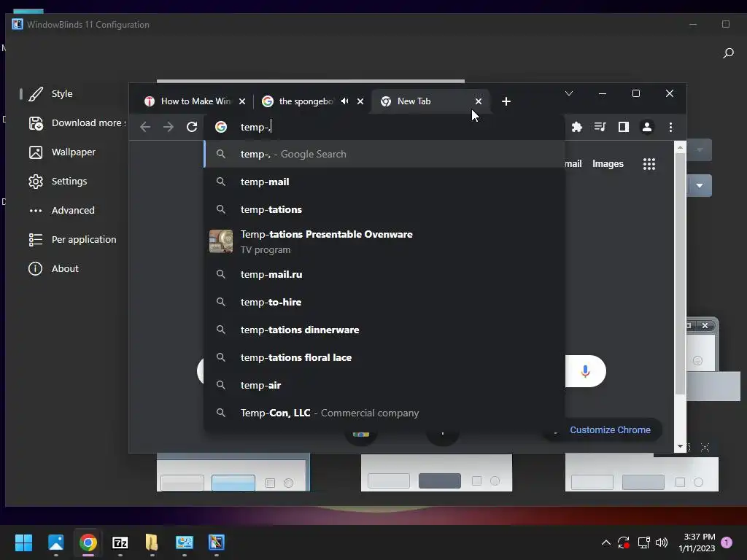Click Chrome forward arrow button
This screenshot has width=747, height=560.
tap(169, 127)
